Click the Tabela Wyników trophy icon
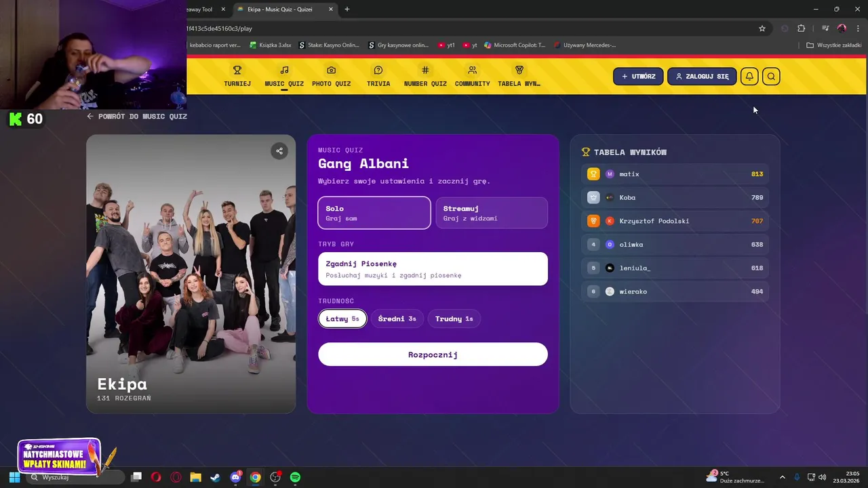868x488 pixels. coord(586,152)
